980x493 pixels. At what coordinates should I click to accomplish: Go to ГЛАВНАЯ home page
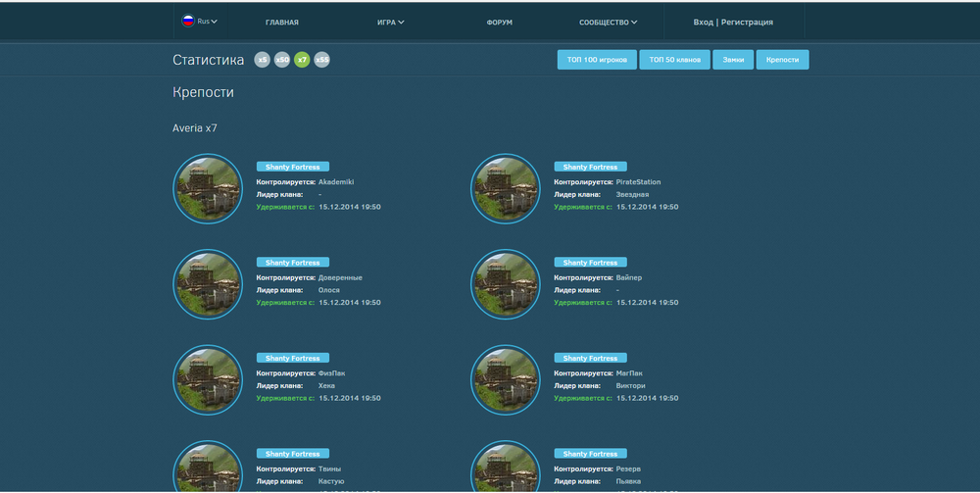pyautogui.click(x=281, y=22)
